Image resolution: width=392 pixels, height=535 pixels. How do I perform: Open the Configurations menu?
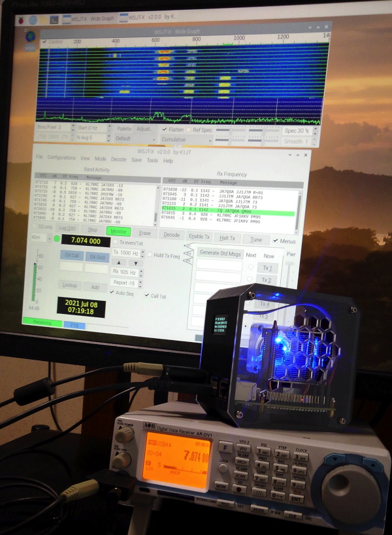(61, 160)
